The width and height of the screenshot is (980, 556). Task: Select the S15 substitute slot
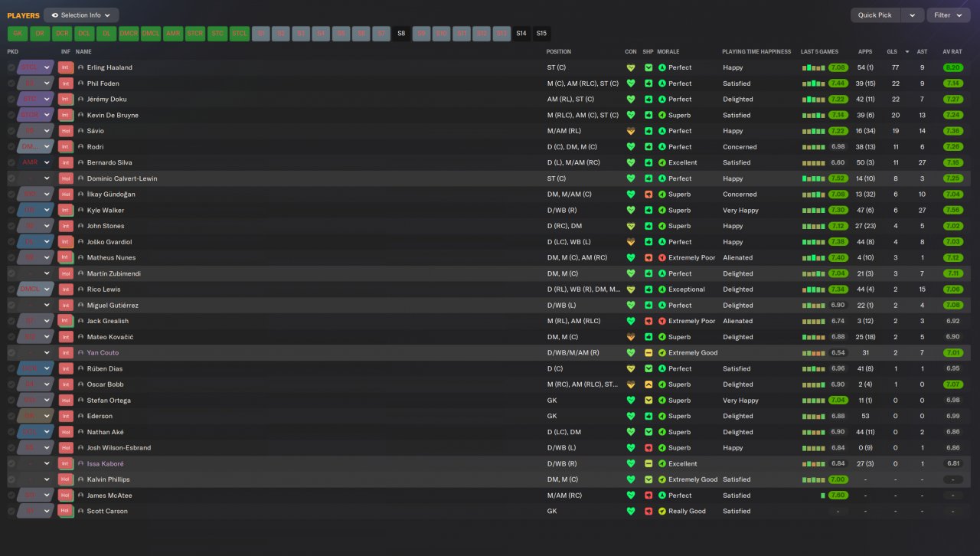coord(541,34)
